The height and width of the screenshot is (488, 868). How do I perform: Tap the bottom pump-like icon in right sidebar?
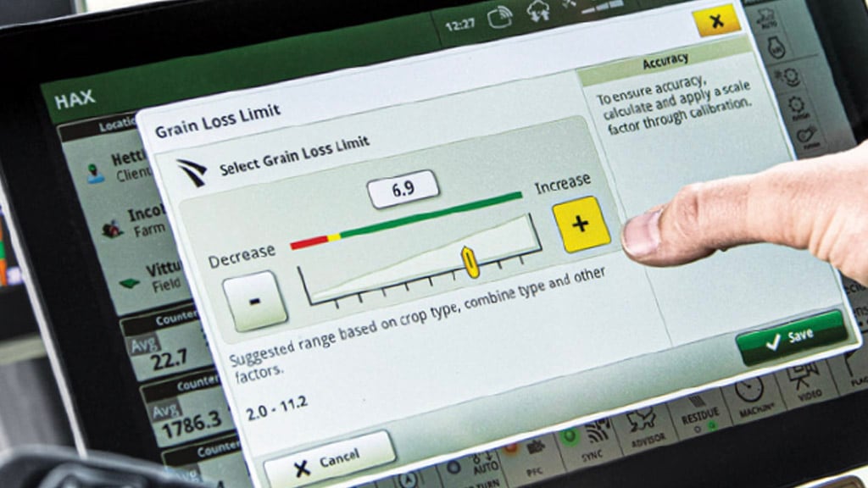click(808, 136)
